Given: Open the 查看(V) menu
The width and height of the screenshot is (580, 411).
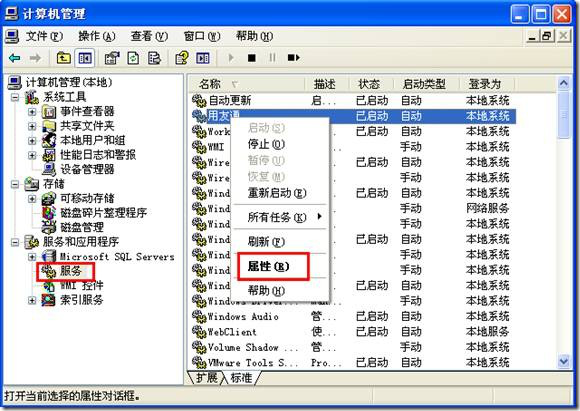Looking at the screenshot, I should click(x=149, y=36).
